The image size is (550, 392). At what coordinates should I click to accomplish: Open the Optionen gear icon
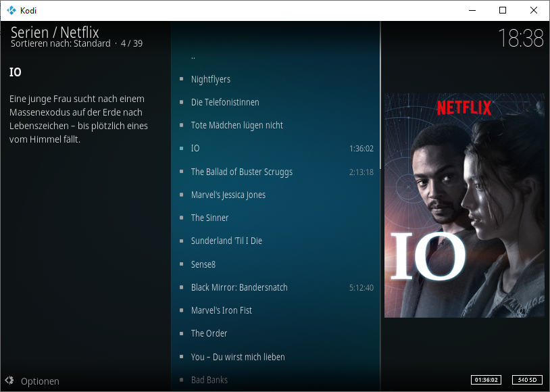click(9, 381)
